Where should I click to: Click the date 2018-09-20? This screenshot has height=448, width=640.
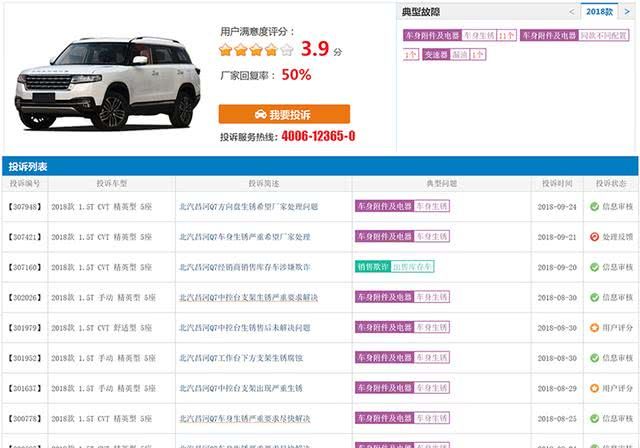coord(557,267)
